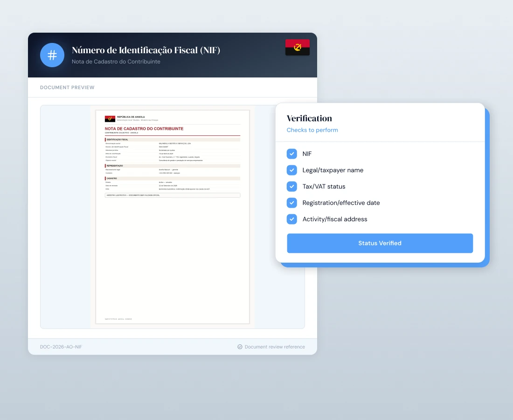The height and width of the screenshot is (420, 513).
Task: Open the document preview thumbnail page
Action: coord(173,217)
